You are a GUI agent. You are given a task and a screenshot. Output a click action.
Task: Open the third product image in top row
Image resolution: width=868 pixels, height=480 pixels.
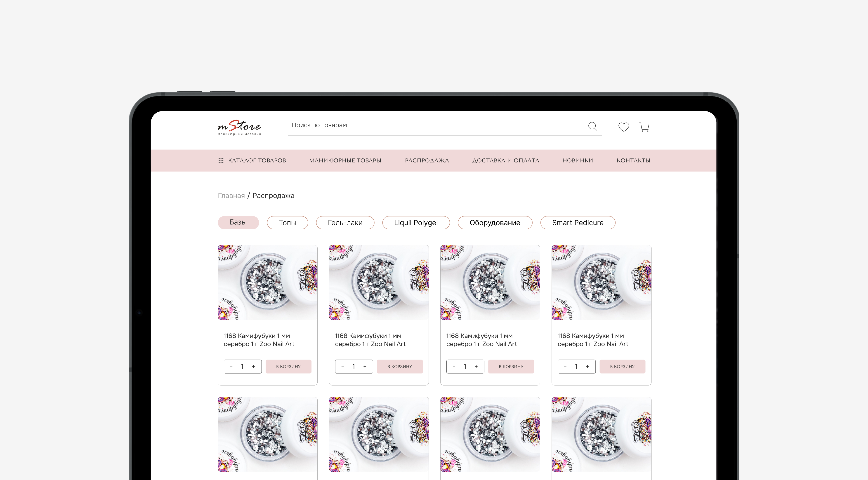490,282
